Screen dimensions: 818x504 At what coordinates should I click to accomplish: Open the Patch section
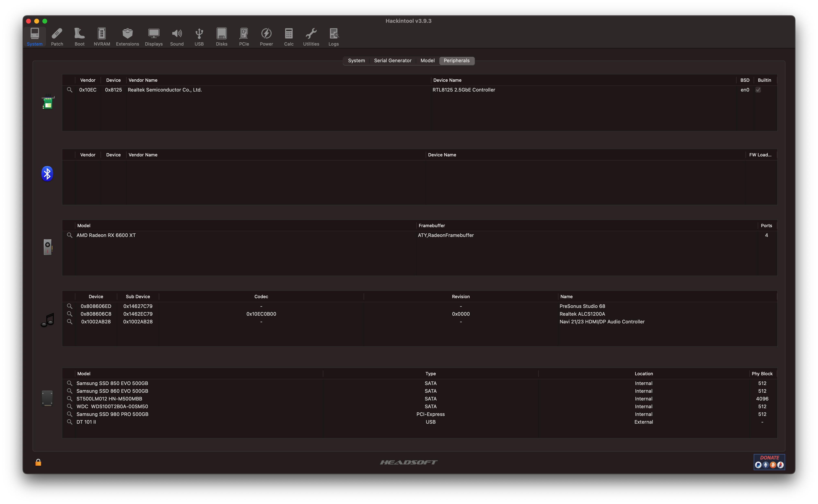tap(57, 36)
